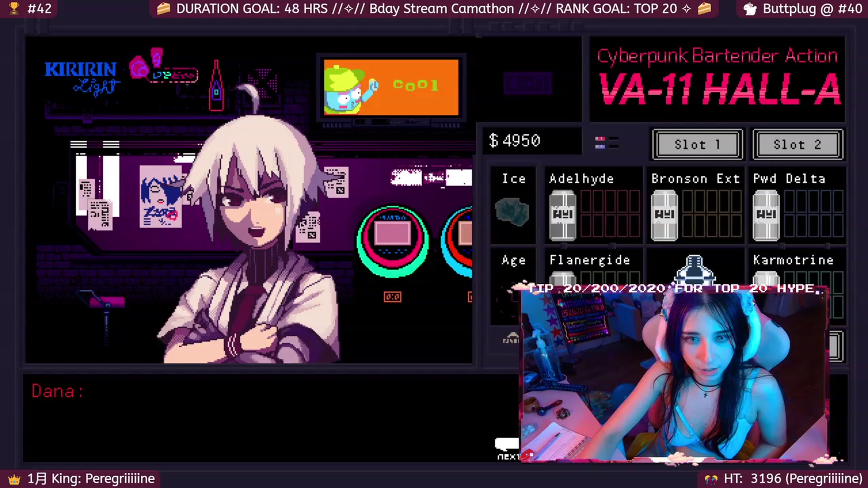Click the HT icon before 3196

(711, 479)
